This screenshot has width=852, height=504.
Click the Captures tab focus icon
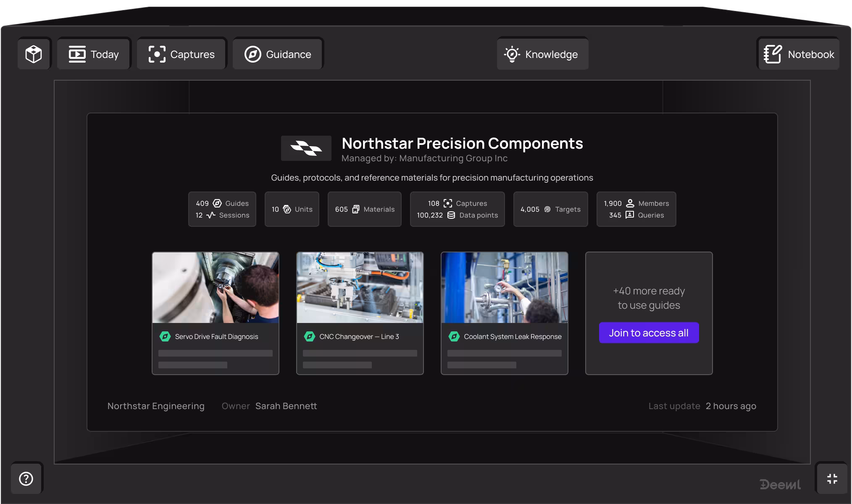coord(157,54)
